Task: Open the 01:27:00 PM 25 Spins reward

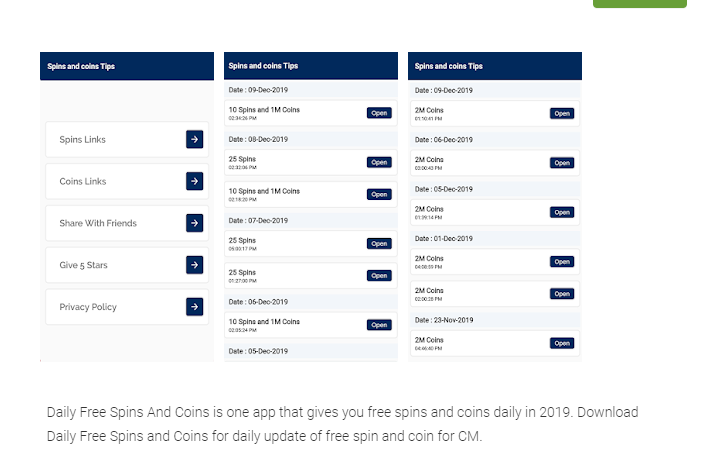Action: (379, 275)
